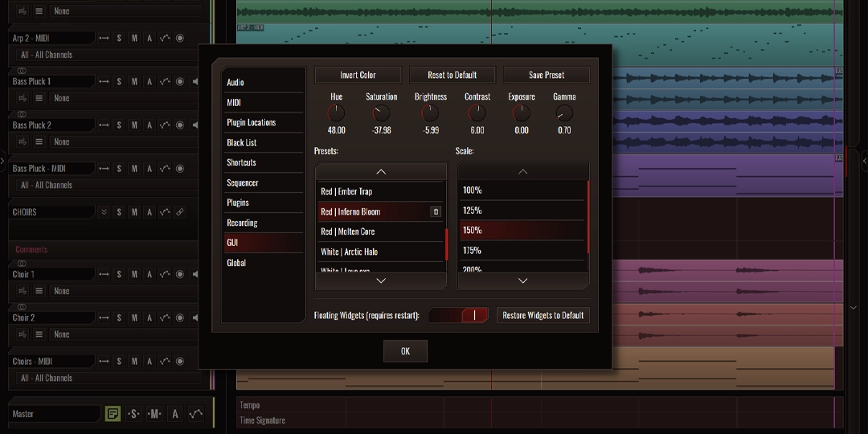Viewport: 868px width, 434px height.
Task: Click Restore Widgets to Default
Action: tap(543, 316)
